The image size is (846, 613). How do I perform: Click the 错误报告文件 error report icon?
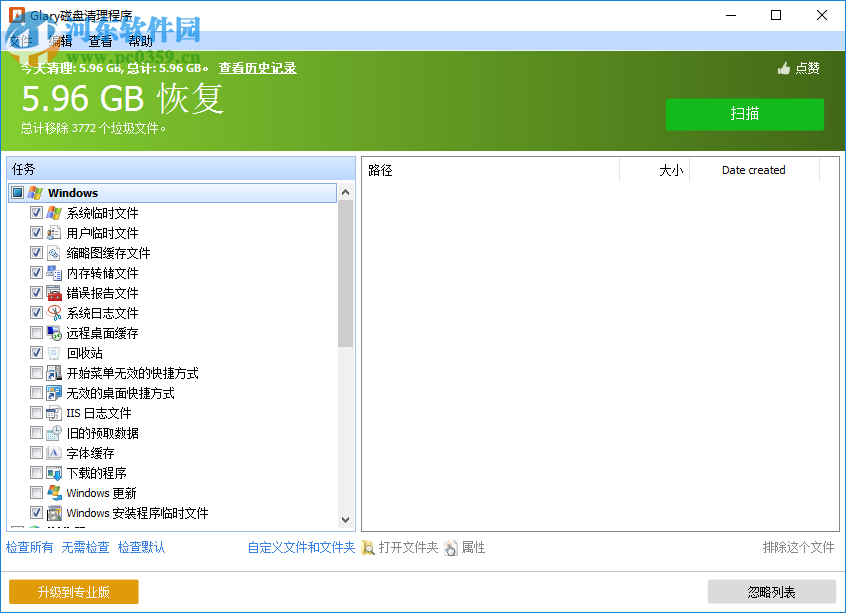coord(53,292)
